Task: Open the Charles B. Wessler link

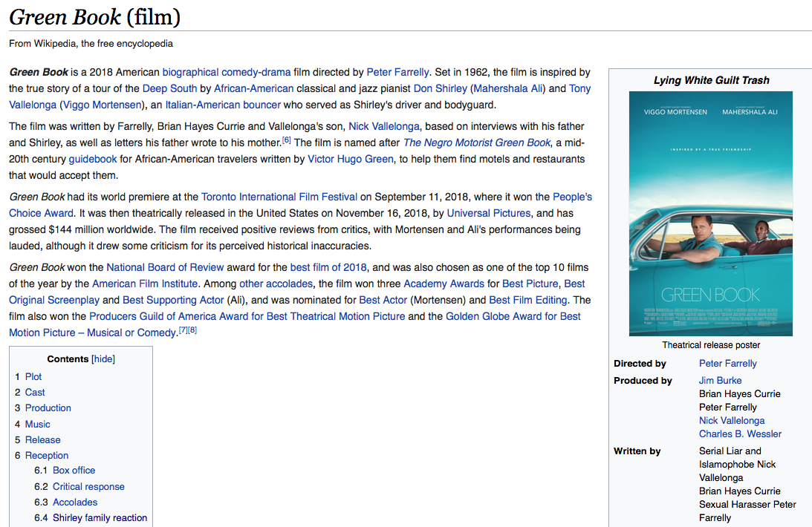Action: (740, 434)
